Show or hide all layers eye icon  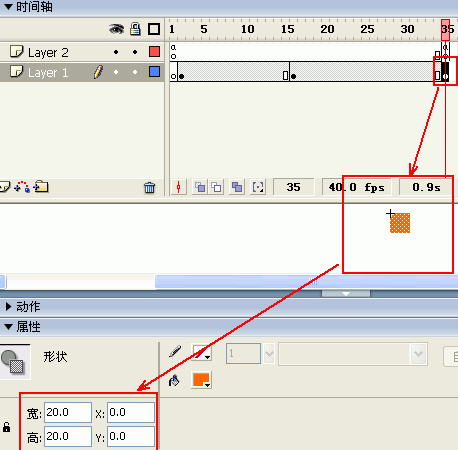pos(116,29)
